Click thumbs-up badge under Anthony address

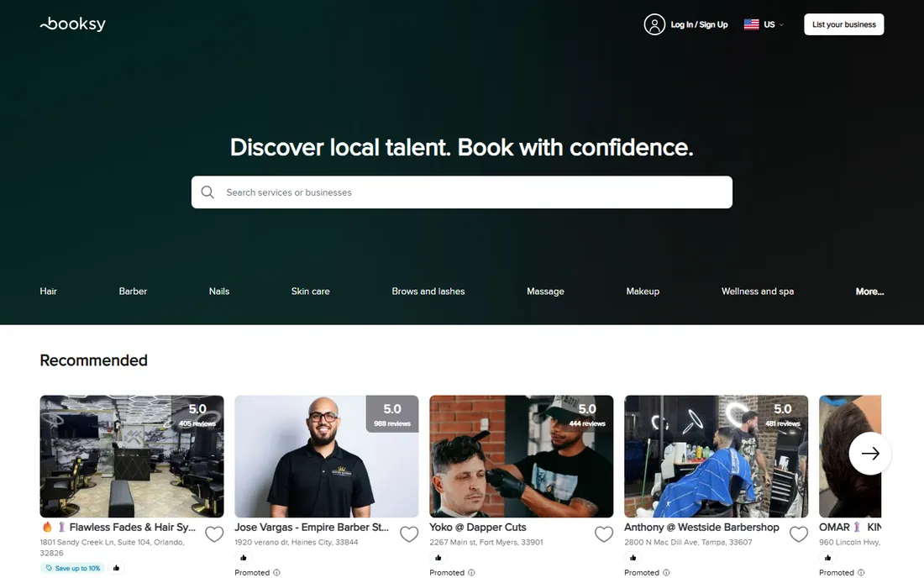click(x=633, y=557)
